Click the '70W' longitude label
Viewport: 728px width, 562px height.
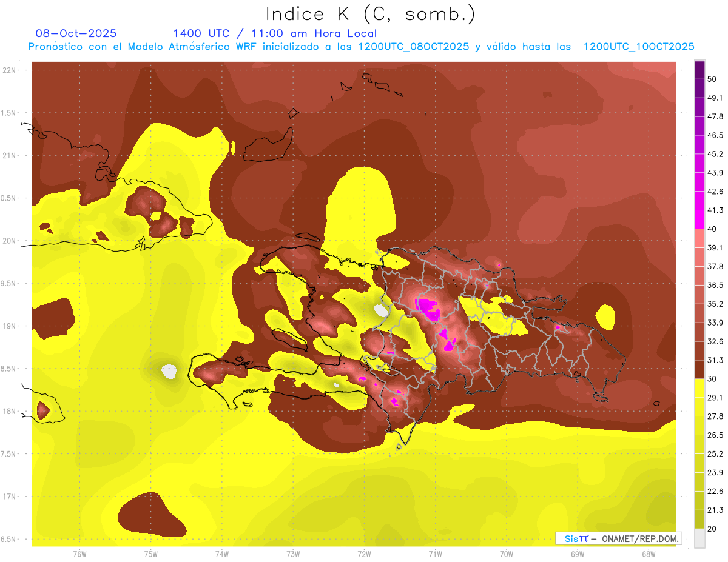pyautogui.click(x=507, y=554)
